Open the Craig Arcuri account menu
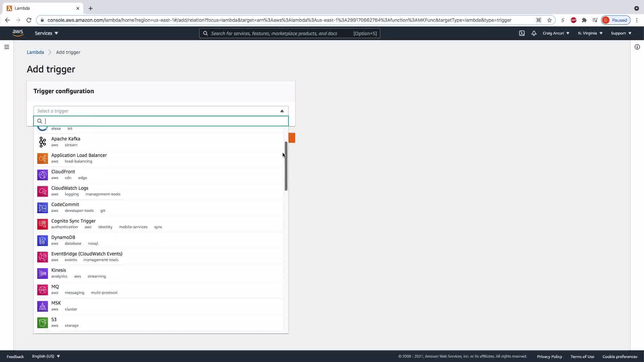This screenshot has width=644, height=362. (x=556, y=33)
